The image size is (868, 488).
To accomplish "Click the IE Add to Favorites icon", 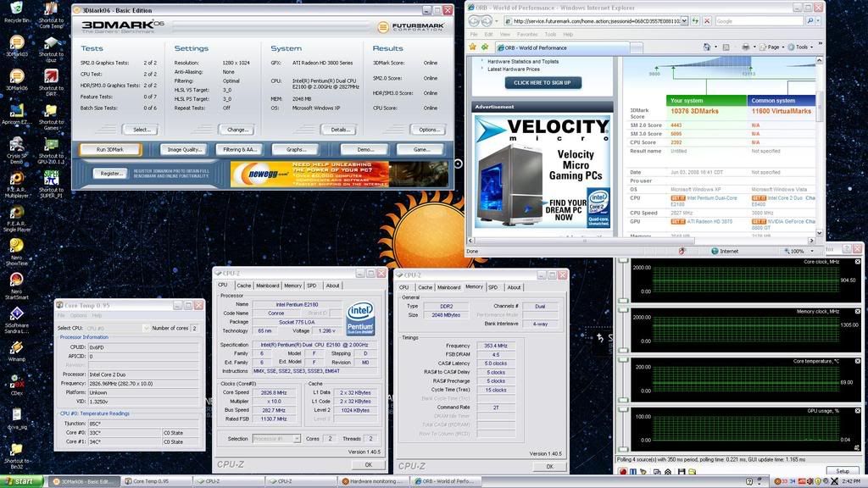I will [485, 47].
